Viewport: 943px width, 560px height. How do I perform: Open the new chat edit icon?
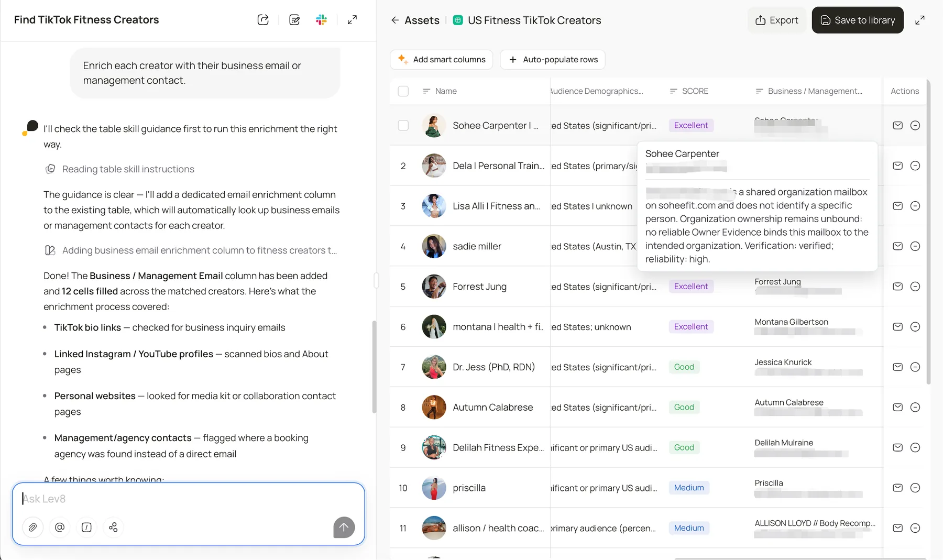click(x=294, y=20)
